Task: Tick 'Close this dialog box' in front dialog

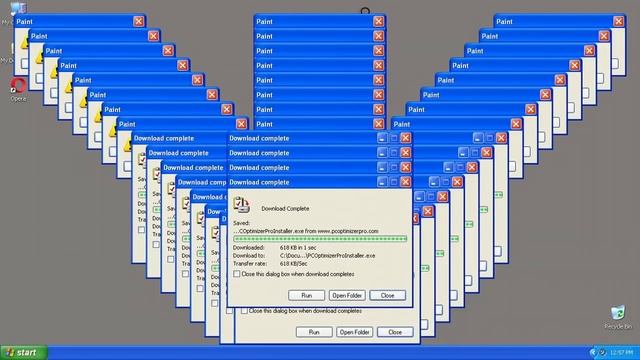Action: [237, 274]
